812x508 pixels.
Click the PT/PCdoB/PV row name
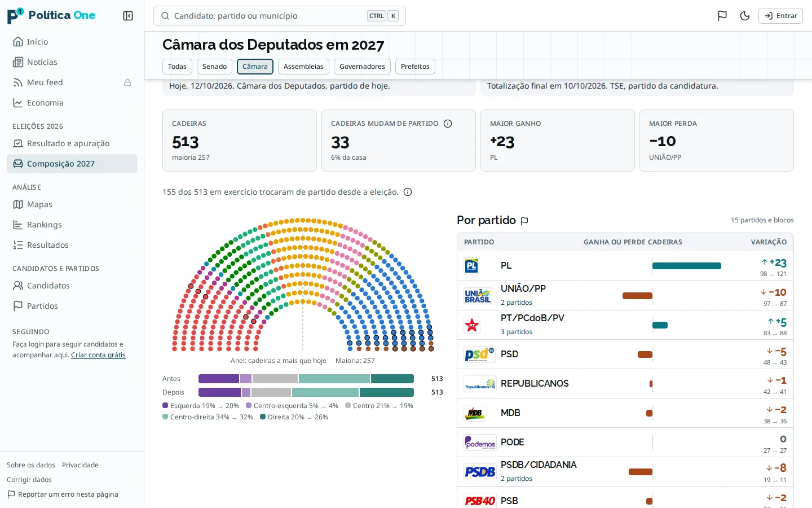pyautogui.click(x=532, y=318)
